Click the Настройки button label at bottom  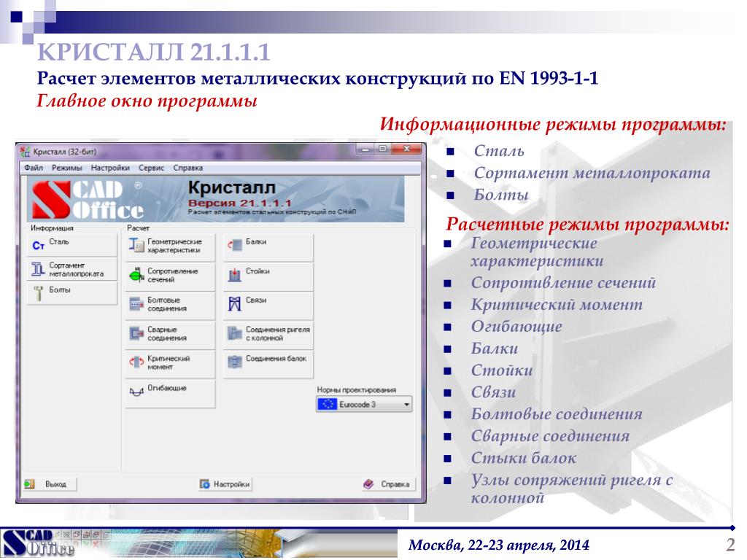[231, 484]
